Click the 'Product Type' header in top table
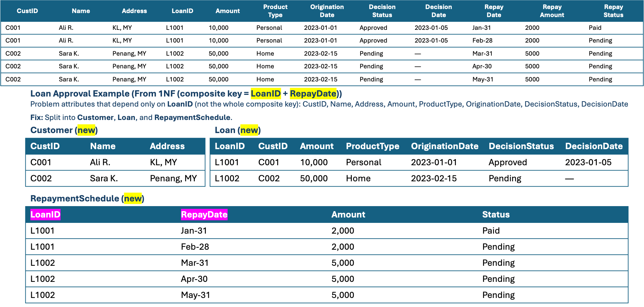 click(275, 11)
